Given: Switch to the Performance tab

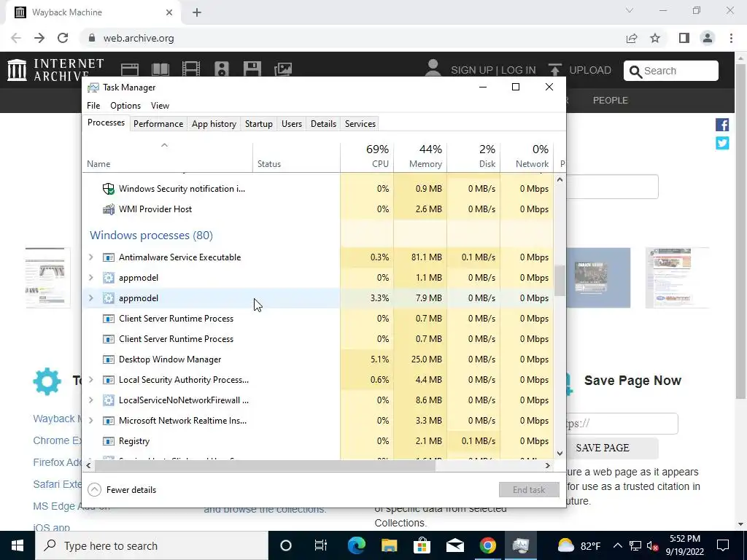Looking at the screenshot, I should click(x=158, y=124).
